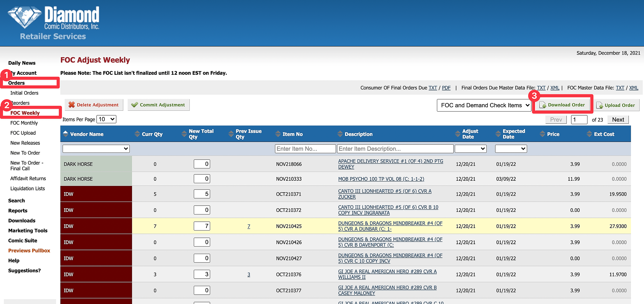Screen dimensions: 644x304
Task: Select FOC Weekly in sidebar
Action: tap(25, 113)
